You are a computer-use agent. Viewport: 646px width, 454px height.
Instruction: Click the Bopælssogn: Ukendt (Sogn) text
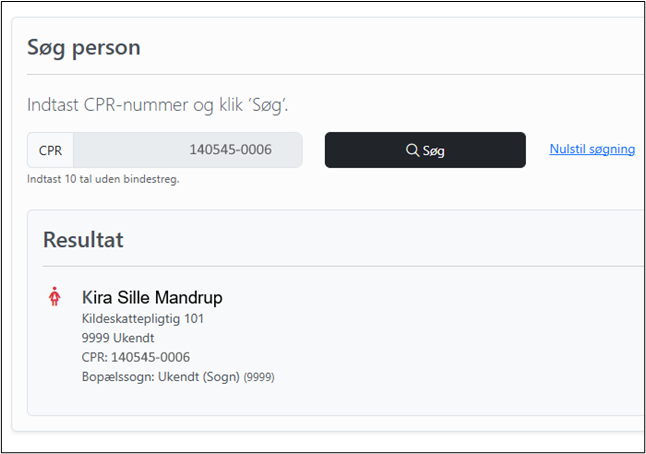(161, 377)
